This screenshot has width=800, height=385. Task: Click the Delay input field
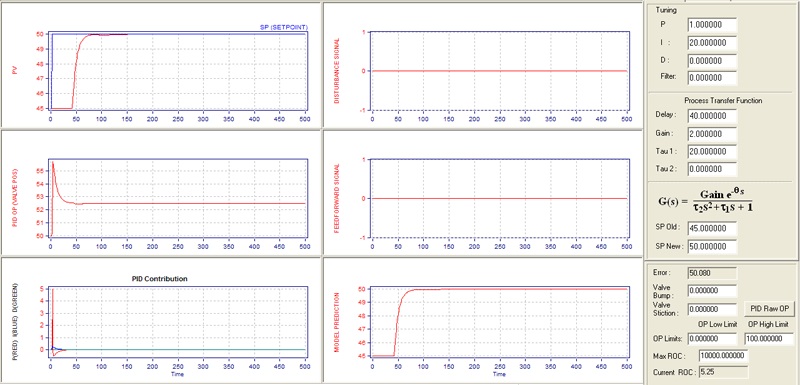coord(712,116)
